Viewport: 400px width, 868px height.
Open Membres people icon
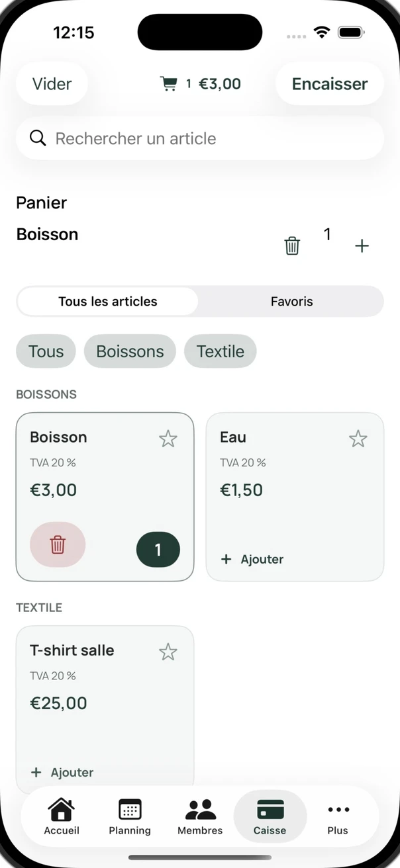pos(200,810)
